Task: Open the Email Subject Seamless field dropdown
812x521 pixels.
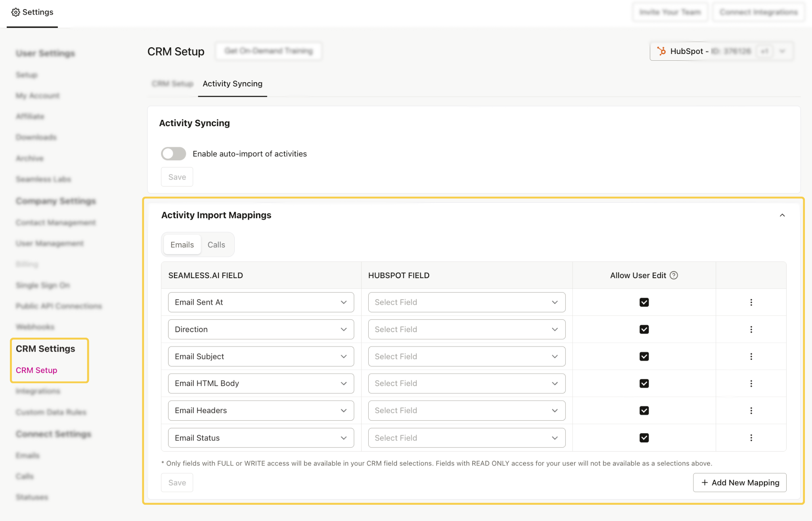Action: [x=261, y=356]
